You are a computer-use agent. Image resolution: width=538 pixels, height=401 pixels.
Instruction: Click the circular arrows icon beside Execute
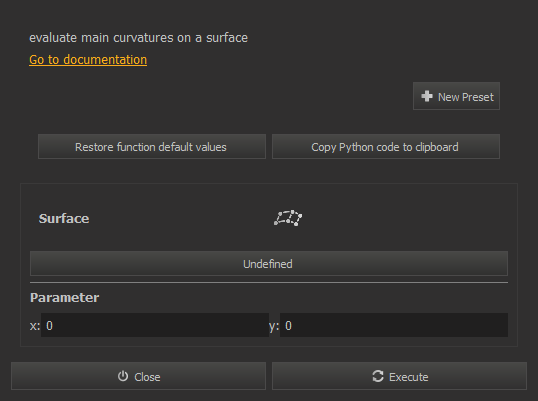click(x=378, y=376)
